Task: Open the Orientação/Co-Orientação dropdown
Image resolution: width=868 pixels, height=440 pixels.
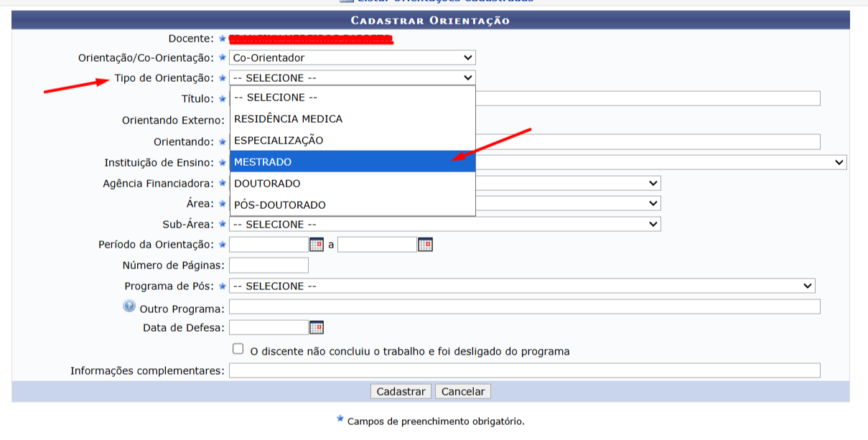Action: click(353, 57)
